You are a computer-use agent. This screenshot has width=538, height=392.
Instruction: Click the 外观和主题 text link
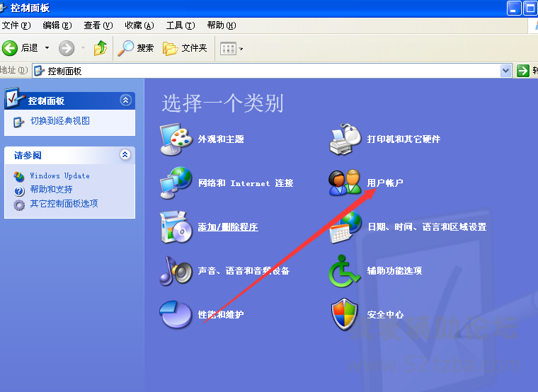coord(221,139)
